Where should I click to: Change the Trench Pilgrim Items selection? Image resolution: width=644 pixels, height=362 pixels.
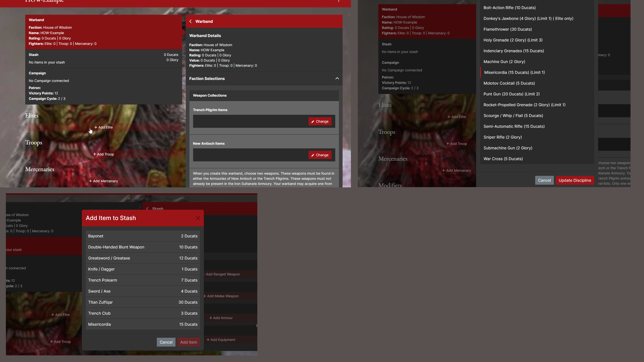320,121
